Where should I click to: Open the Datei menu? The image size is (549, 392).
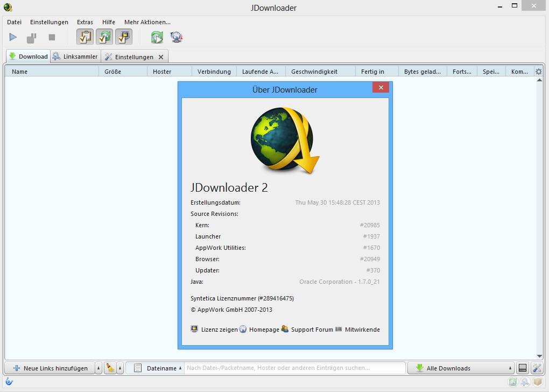point(14,22)
